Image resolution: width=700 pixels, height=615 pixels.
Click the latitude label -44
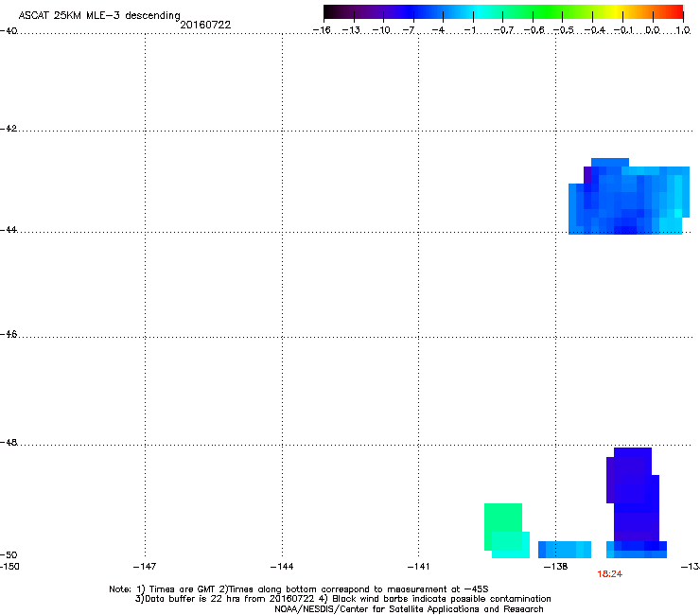pos(9,230)
